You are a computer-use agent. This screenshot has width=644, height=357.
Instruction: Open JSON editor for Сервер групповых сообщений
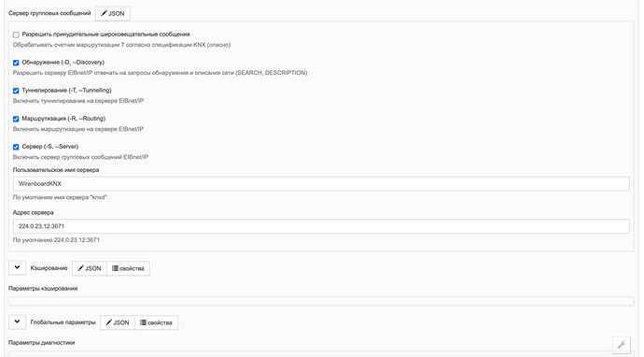[113, 14]
